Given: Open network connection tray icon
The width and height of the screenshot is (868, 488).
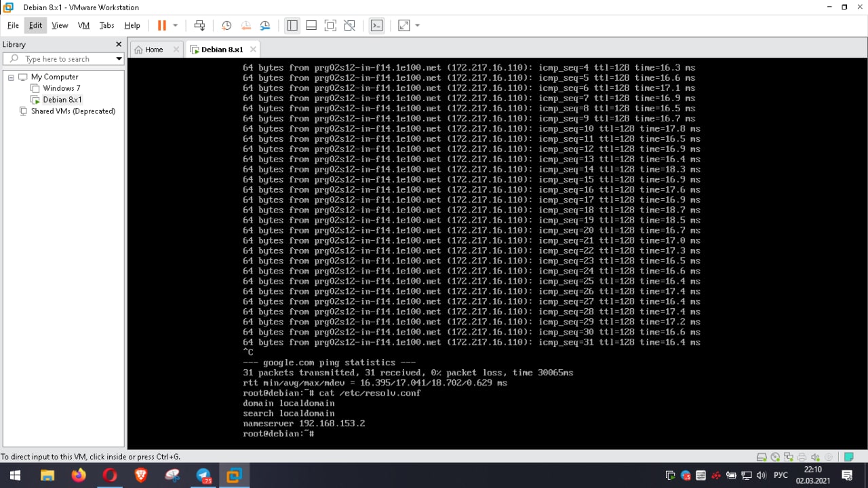Looking at the screenshot, I should [x=747, y=475].
